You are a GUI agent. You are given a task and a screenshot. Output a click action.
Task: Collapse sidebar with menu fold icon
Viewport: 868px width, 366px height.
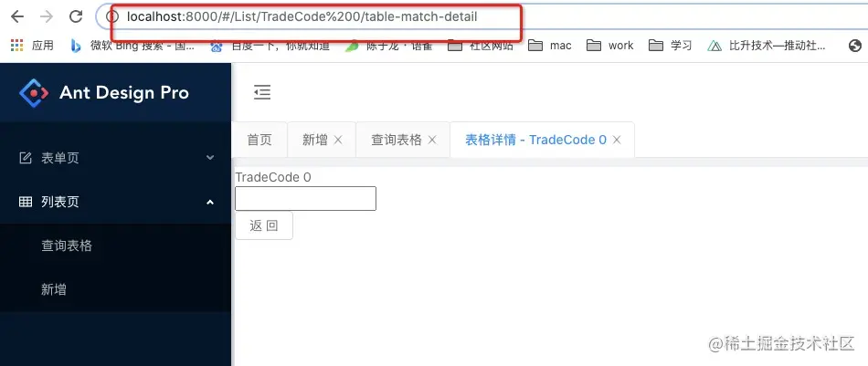pos(262,92)
